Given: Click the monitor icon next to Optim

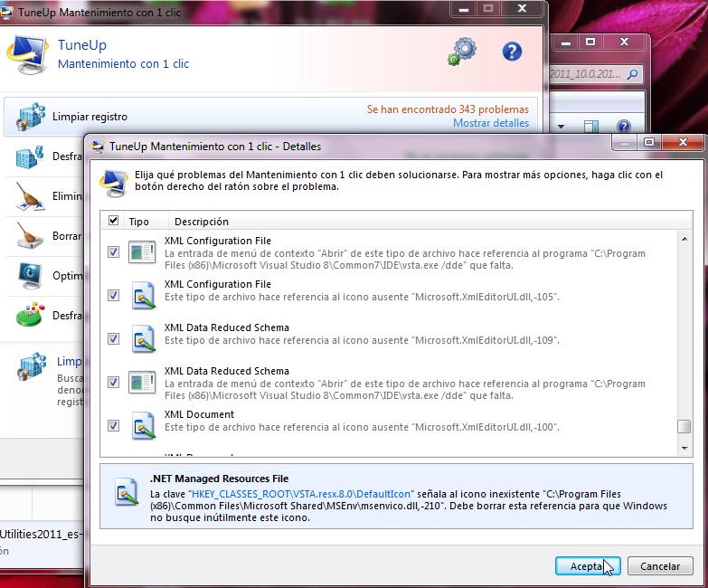Looking at the screenshot, I should (x=30, y=276).
